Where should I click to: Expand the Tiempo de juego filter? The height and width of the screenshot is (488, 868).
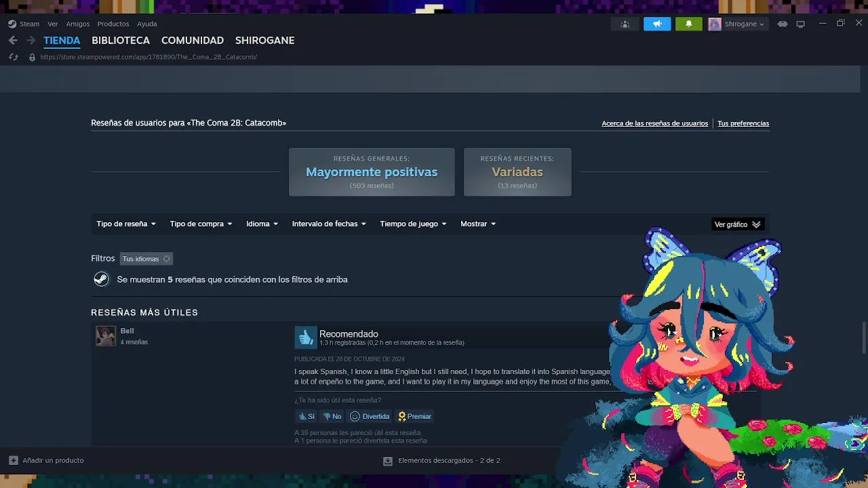[413, 224]
